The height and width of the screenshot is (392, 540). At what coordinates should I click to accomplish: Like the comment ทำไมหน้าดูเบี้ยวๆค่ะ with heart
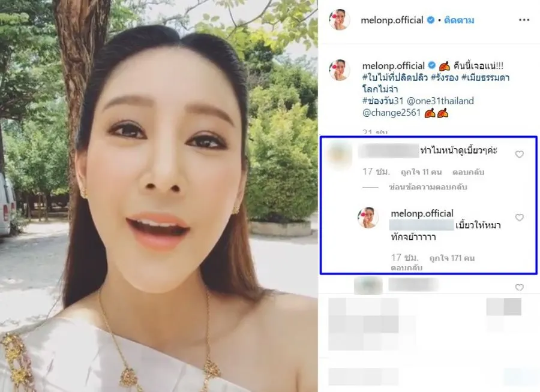click(520, 155)
